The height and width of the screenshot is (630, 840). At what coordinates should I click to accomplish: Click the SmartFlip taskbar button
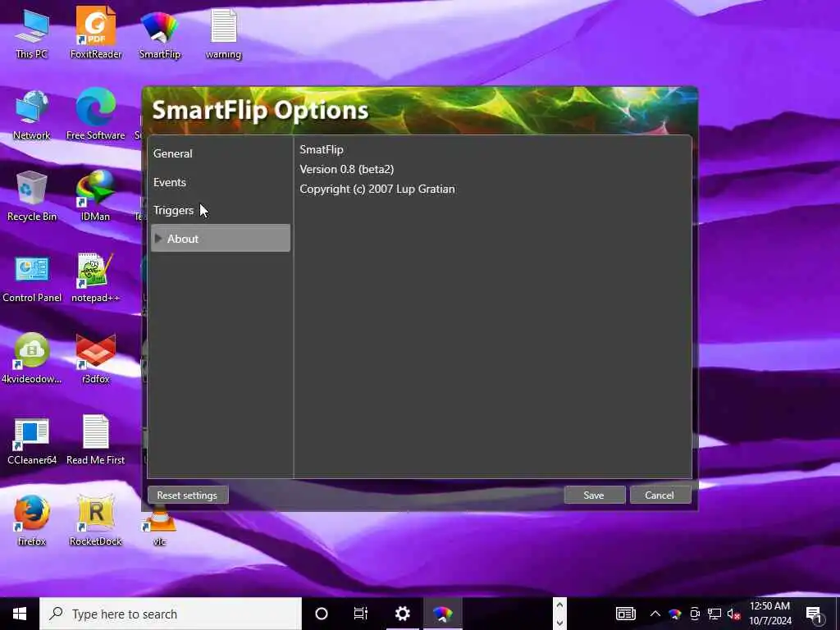click(x=442, y=614)
